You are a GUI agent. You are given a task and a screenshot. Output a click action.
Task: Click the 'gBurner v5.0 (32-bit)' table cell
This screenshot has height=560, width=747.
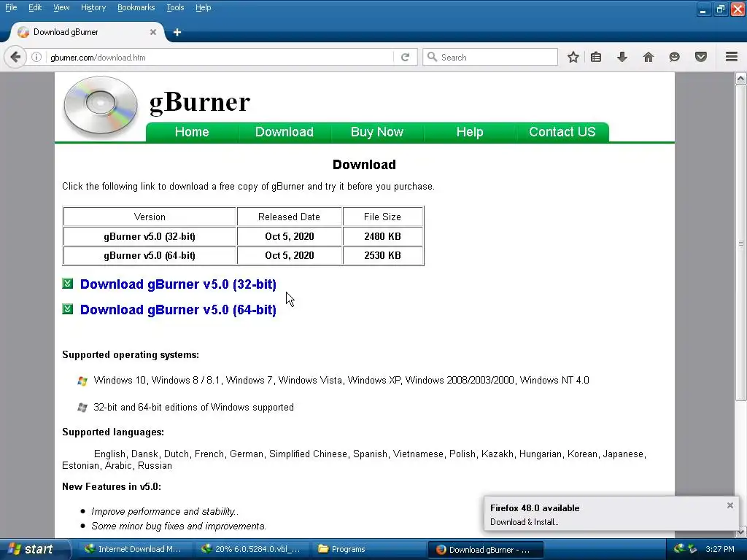[150, 236]
